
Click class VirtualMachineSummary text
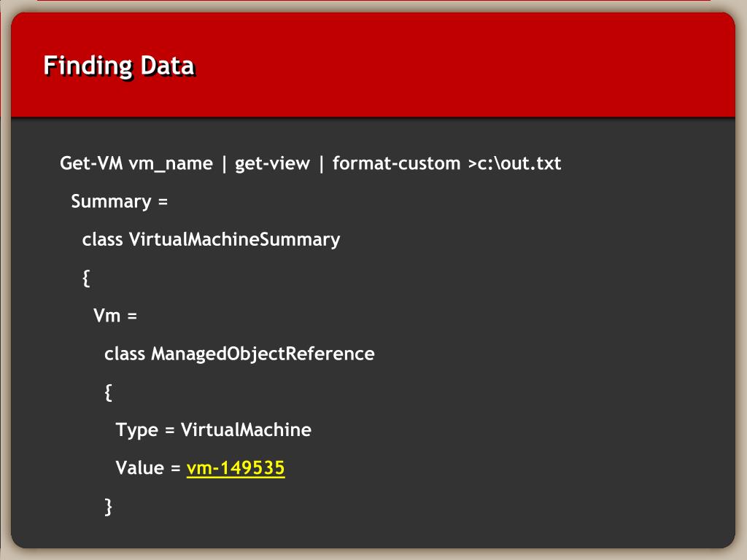point(211,239)
